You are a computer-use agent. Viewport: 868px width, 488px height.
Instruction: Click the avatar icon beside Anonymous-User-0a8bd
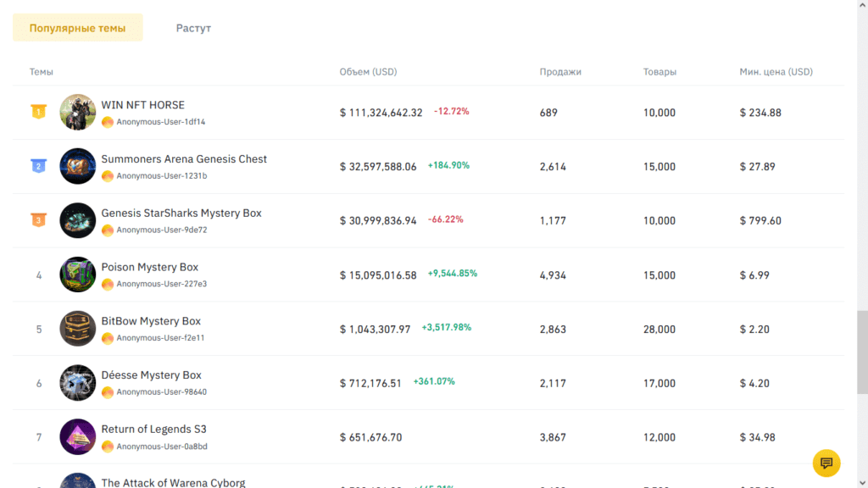click(x=108, y=446)
